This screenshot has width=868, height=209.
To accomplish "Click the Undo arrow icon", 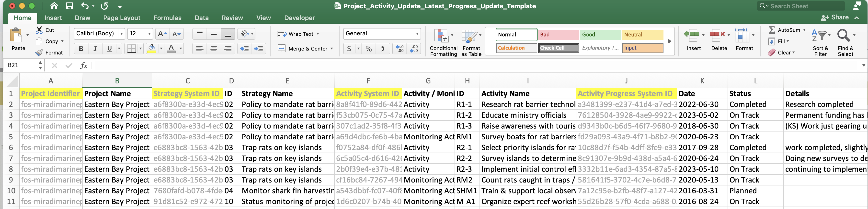I will coord(85,6).
